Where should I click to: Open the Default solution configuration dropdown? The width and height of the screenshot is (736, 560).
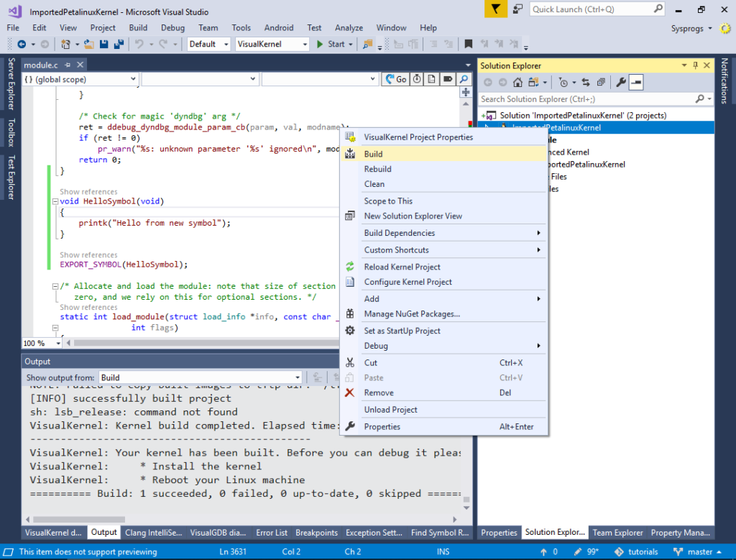pos(208,44)
